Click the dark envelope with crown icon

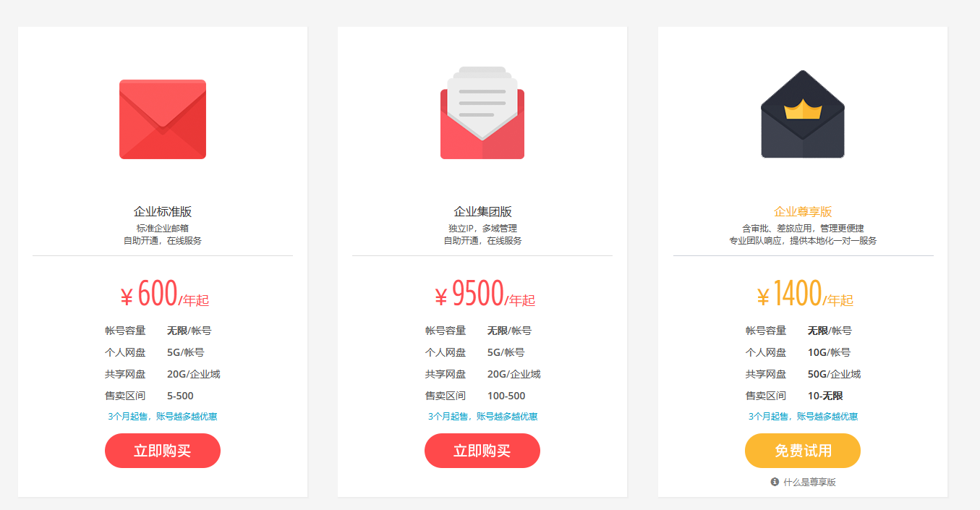coord(803,114)
